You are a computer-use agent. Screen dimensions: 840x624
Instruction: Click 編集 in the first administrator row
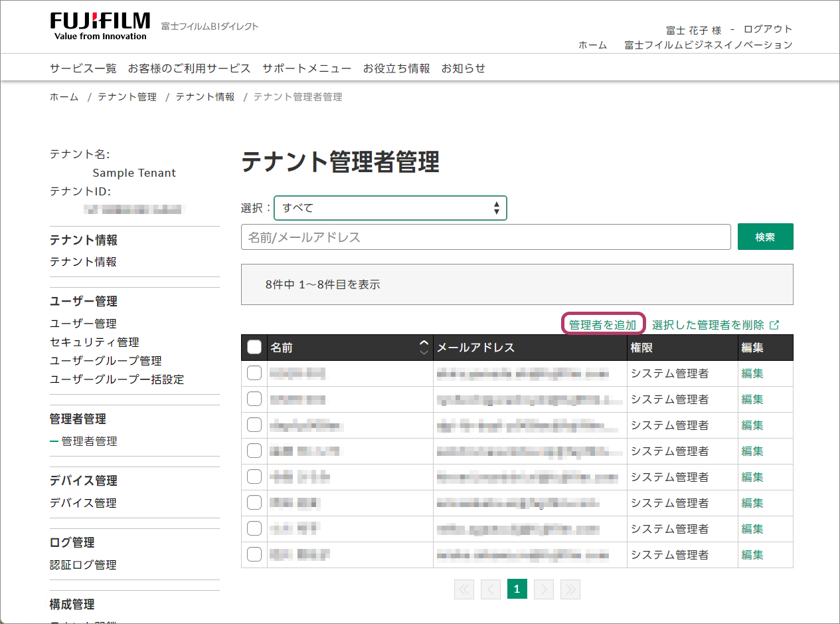point(752,373)
